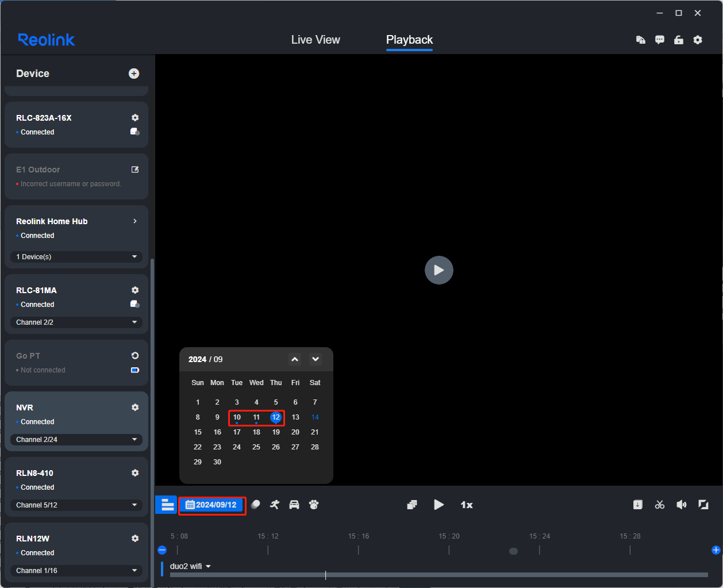Filter recordings by person detection icon
Screen dimensions: 723x588
click(275, 505)
